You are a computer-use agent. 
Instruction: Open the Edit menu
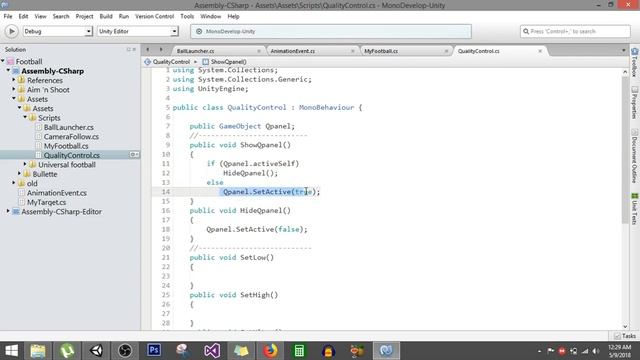(x=23, y=16)
